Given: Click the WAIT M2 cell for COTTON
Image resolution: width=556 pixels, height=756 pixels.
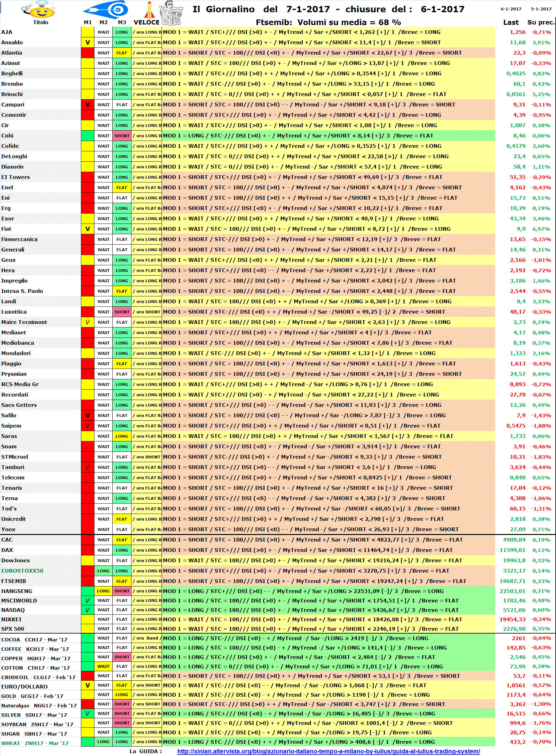Looking at the screenshot, I should (x=103, y=666).
